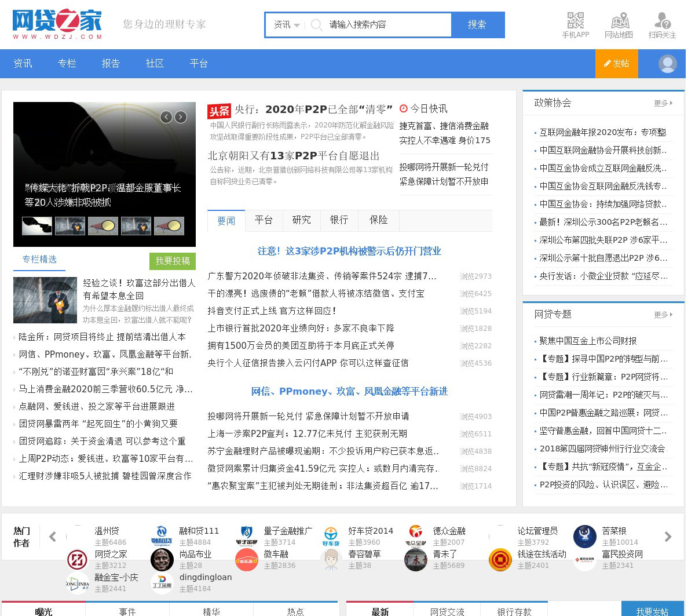Screen dimensions: 695x616
Task: Open the site map icon
Action: point(619,21)
